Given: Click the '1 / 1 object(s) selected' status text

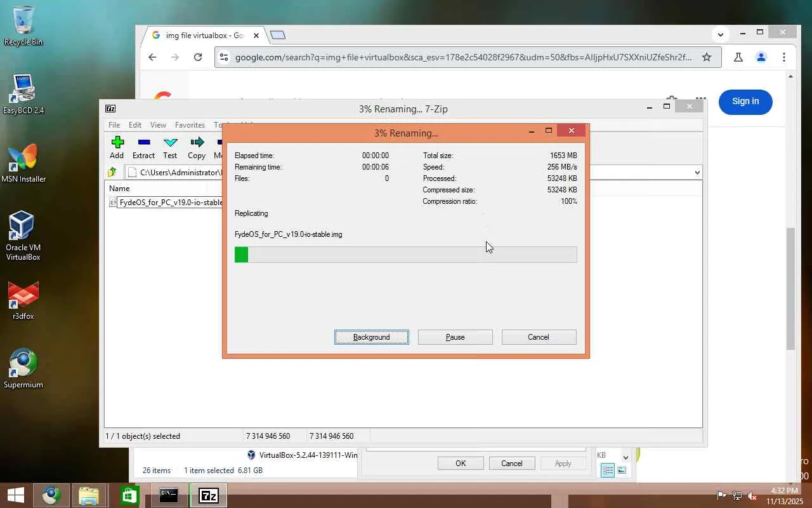Looking at the screenshot, I should click(x=143, y=436).
